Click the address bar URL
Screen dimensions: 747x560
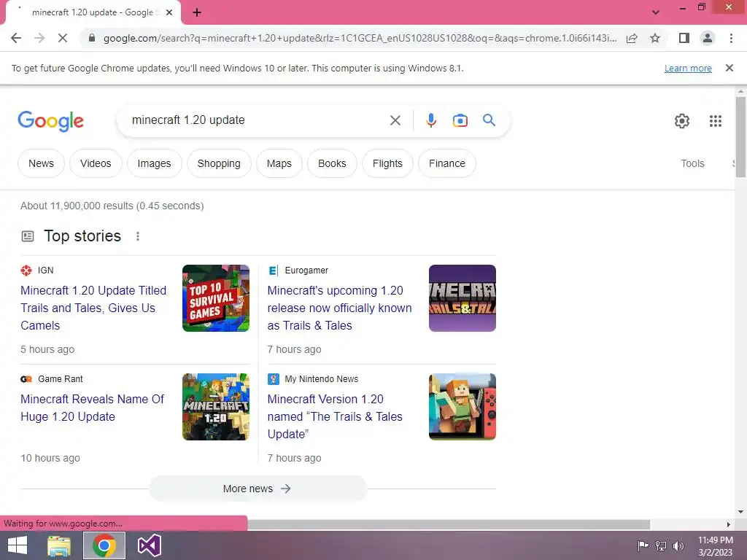[360, 38]
